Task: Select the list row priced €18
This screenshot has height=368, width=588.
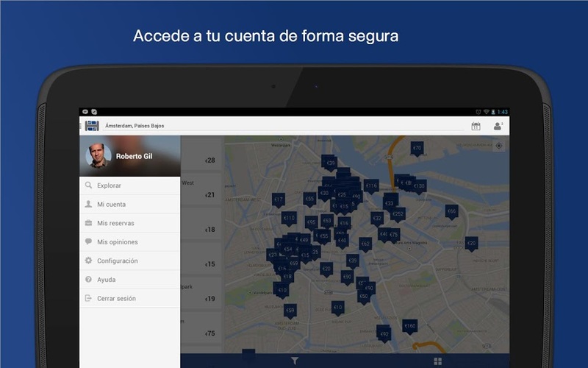Action: [x=201, y=224]
